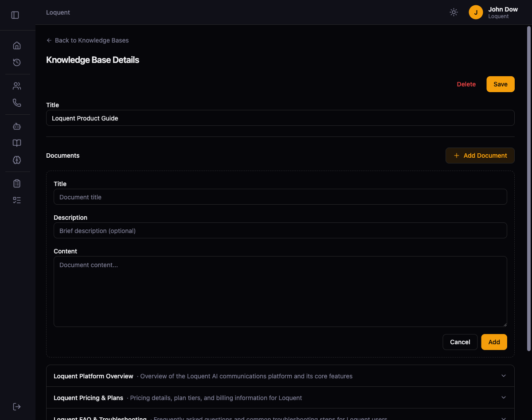Expand the Loquent Platform Overview document

280,376
